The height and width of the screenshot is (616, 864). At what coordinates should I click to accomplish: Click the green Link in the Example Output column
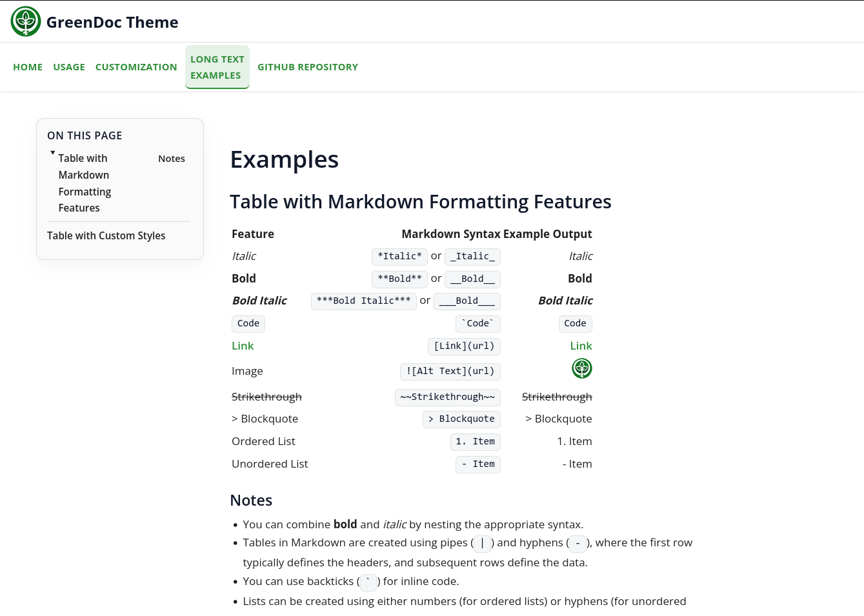581,346
